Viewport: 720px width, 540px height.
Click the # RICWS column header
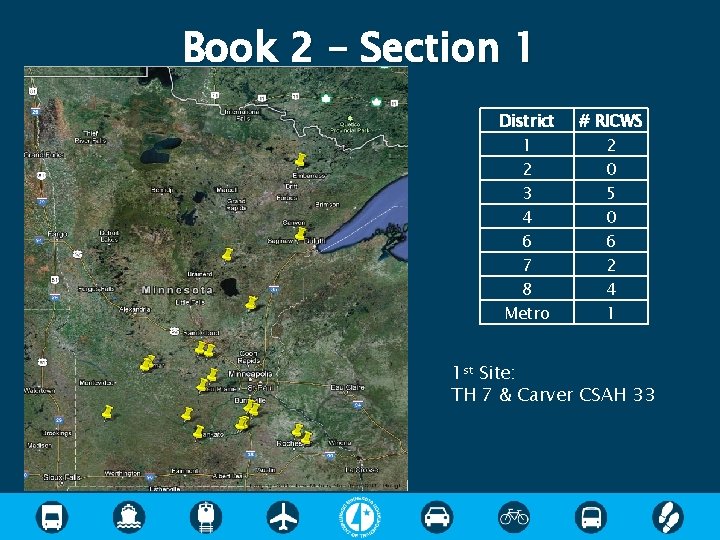click(x=611, y=120)
